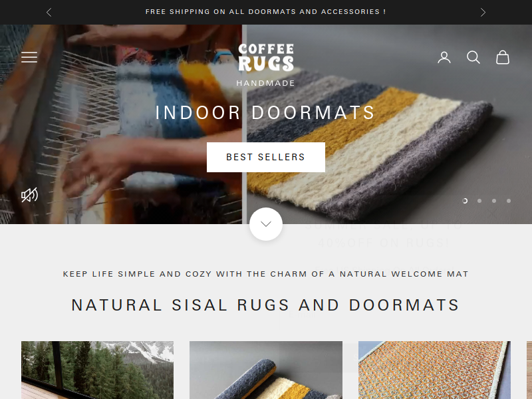Open the rolled striped wool mat thumbnail
Screen dimensions: 532x399
coord(266,370)
